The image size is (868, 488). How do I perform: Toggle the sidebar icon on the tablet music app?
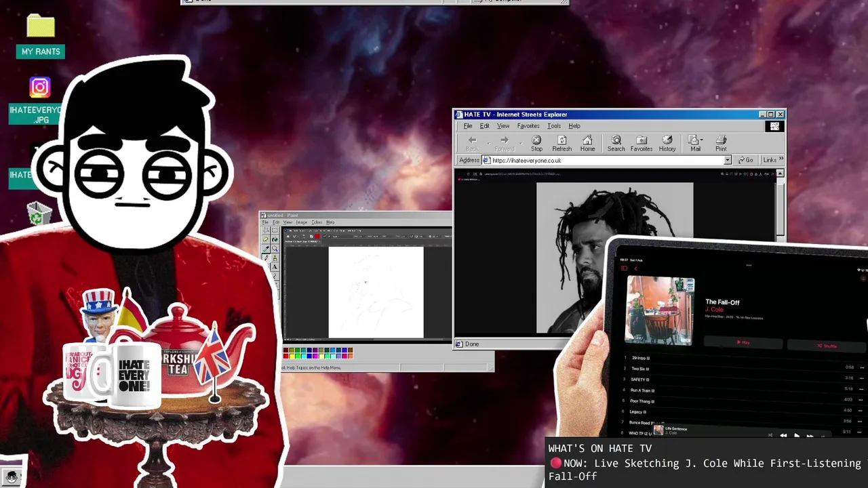tap(624, 268)
